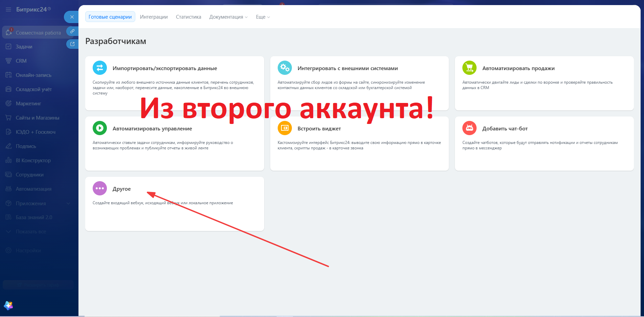The width and height of the screenshot is (644, 317).
Task: Select the Готовые сценарии tab
Action: (110, 17)
